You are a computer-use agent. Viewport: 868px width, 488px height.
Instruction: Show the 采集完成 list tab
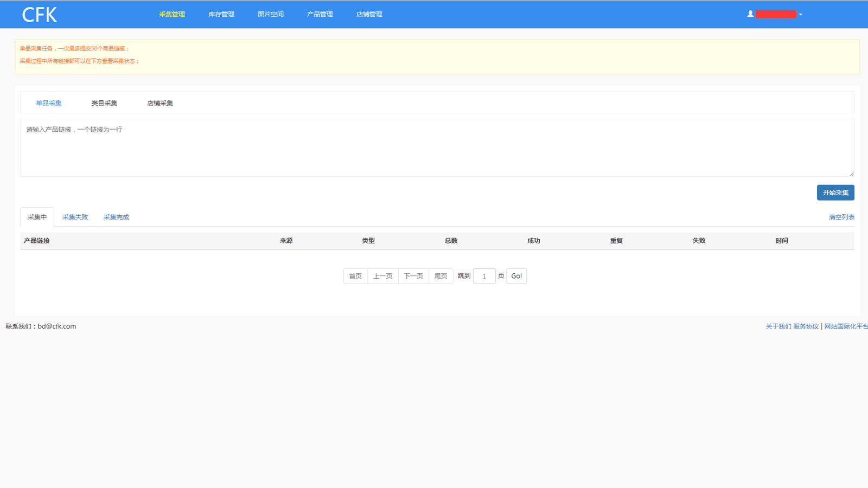pos(116,217)
